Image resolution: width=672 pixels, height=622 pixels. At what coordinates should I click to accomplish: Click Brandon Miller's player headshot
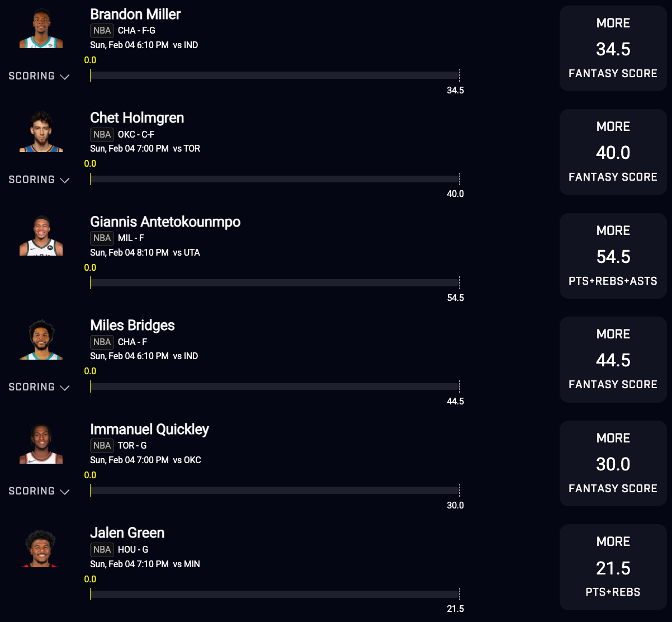[x=41, y=29]
